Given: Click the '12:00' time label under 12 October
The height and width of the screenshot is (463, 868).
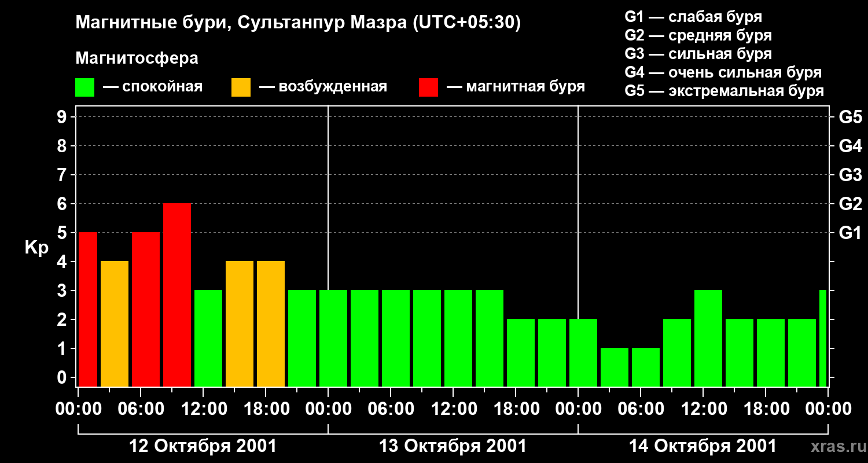Looking at the screenshot, I should (203, 409).
